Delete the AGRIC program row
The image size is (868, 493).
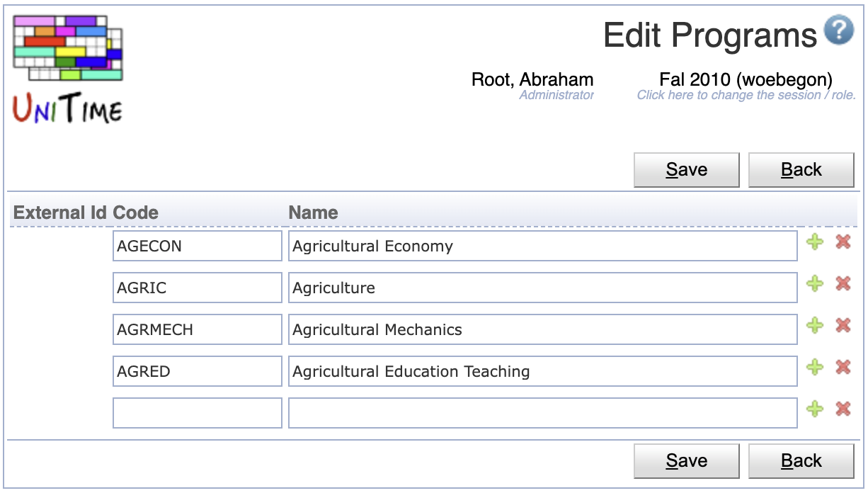pos(843,284)
